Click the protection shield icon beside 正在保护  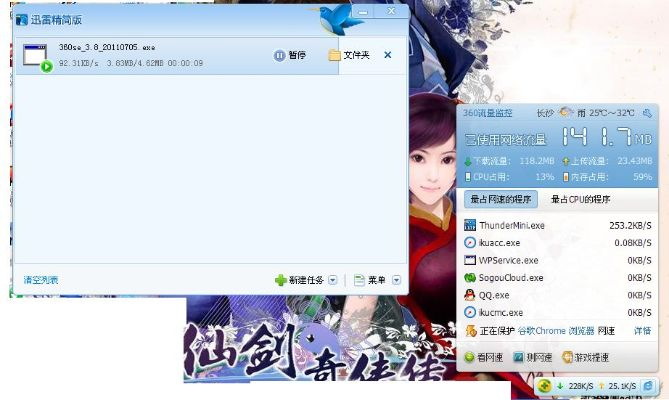[x=471, y=331]
